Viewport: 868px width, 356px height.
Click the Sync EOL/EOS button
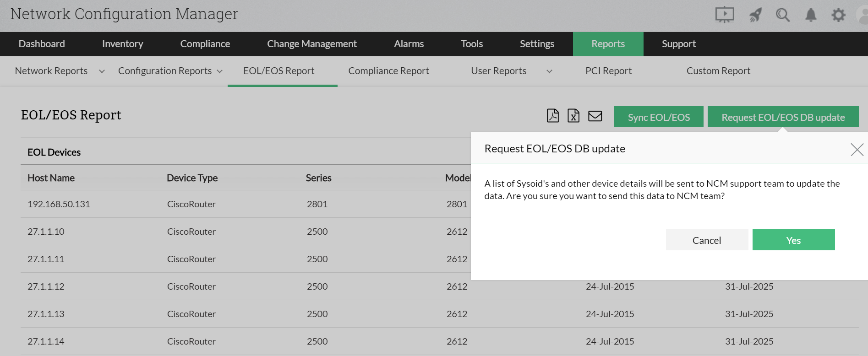pos(658,117)
